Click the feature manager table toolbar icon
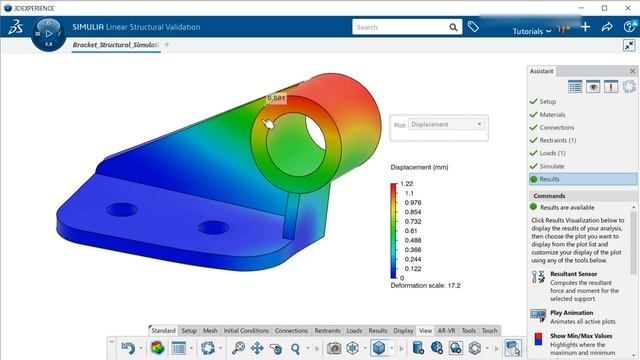 pyautogui.click(x=179, y=348)
